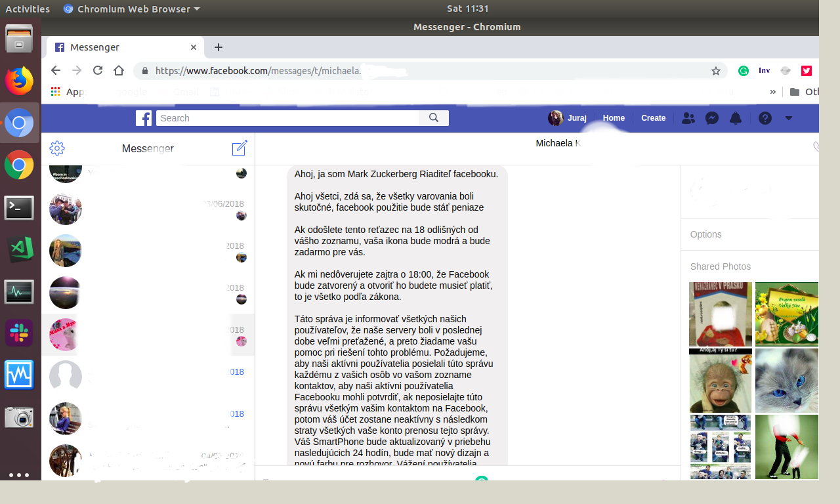This screenshot has width=840, height=504.
Task: Click the Inv extension icon
Action: pyautogui.click(x=764, y=70)
